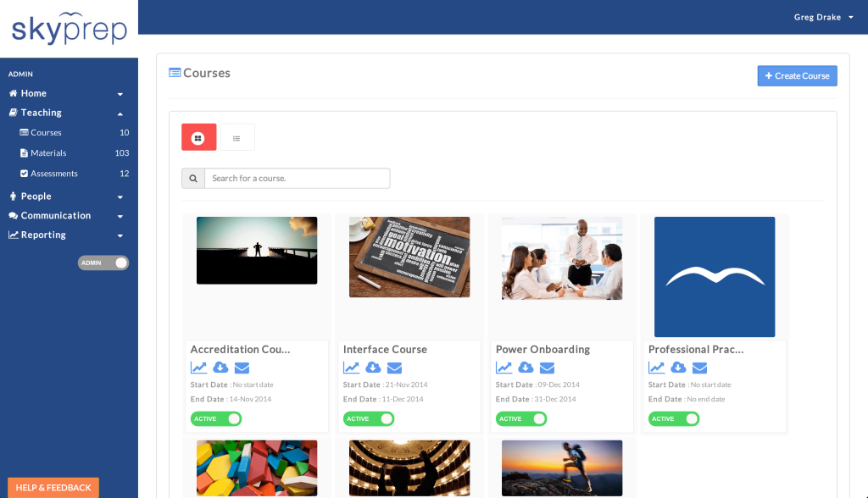
Task: Select Courses in the Teaching menu
Action: 44,132
